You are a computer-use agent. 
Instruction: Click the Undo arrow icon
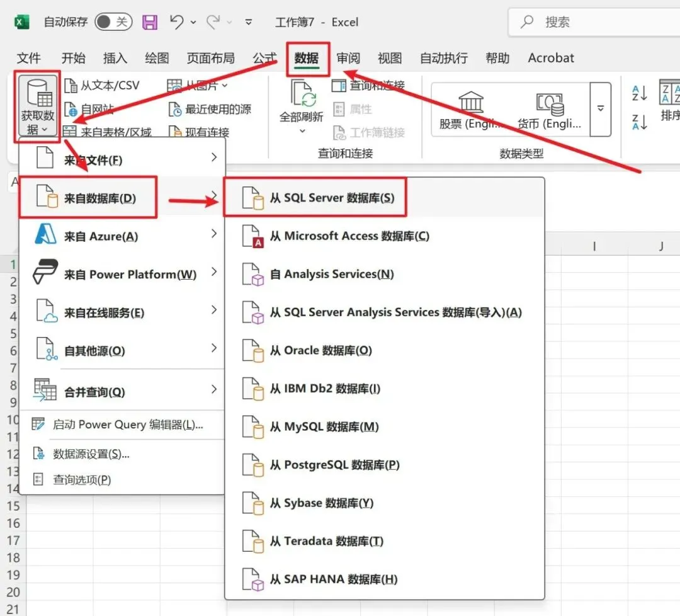coord(176,21)
